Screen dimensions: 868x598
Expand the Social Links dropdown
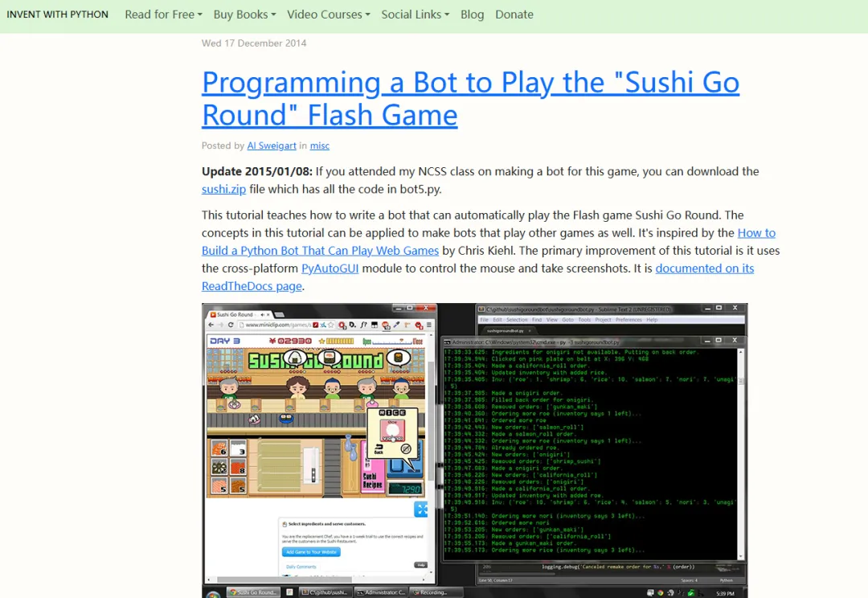click(x=416, y=14)
